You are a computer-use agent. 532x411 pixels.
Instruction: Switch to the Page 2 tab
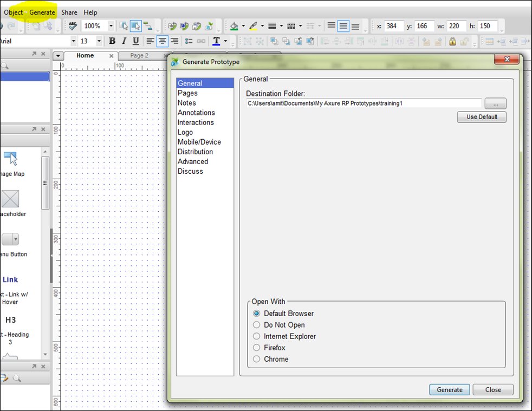click(x=139, y=56)
